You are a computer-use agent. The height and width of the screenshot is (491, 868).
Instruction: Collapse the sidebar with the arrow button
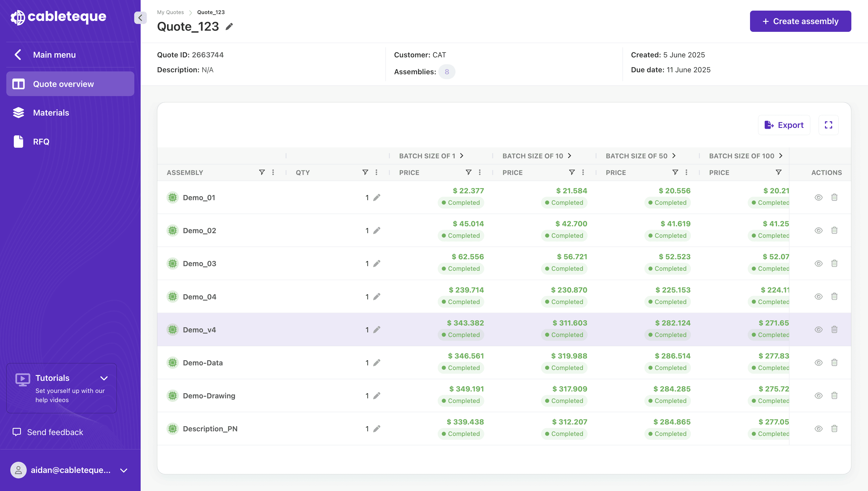[x=140, y=17]
